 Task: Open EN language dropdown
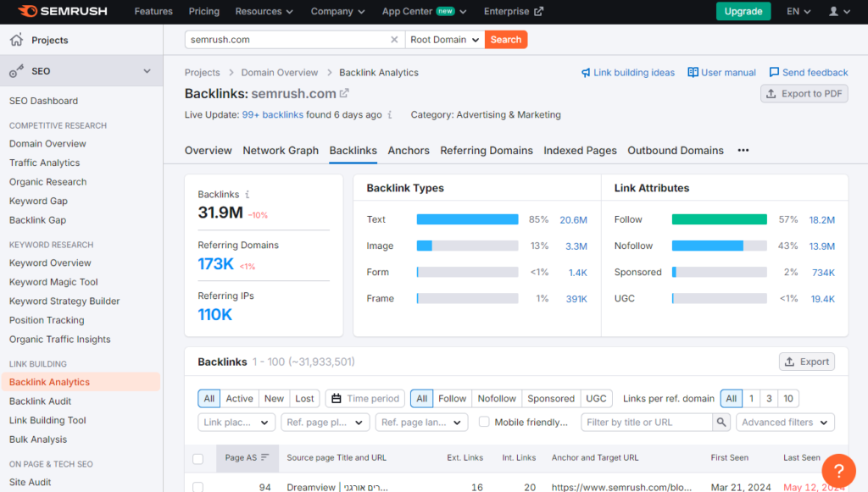pyautogui.click(x=798, y=11)
